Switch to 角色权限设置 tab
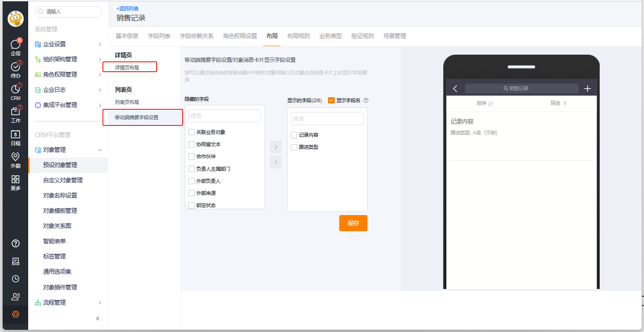 [240, 36]
